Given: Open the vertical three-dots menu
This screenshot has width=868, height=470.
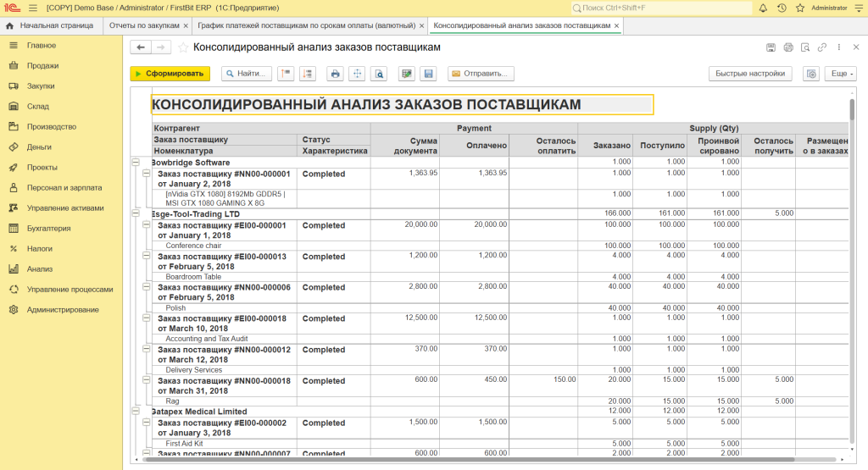Looking at the screenshot, I should [839, 47].
